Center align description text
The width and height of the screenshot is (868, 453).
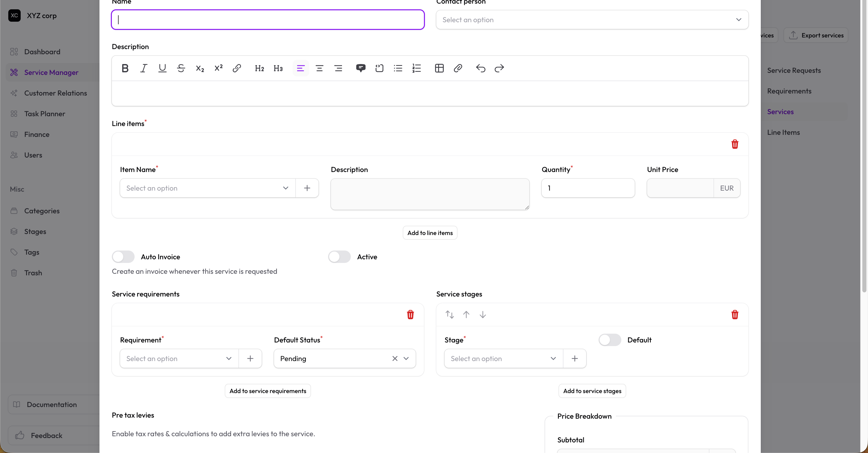click(320, 68)
